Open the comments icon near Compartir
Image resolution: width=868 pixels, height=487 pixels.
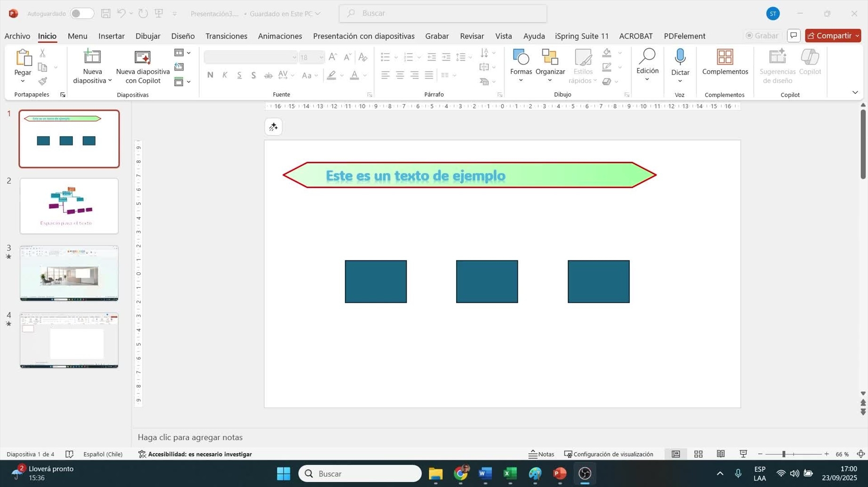tap(794, 36)
